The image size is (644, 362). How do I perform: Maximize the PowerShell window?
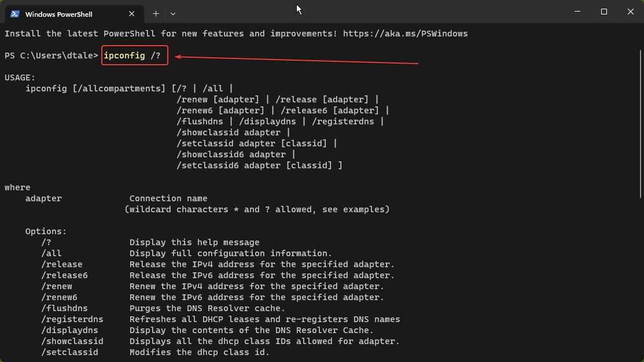click(603, 12)
